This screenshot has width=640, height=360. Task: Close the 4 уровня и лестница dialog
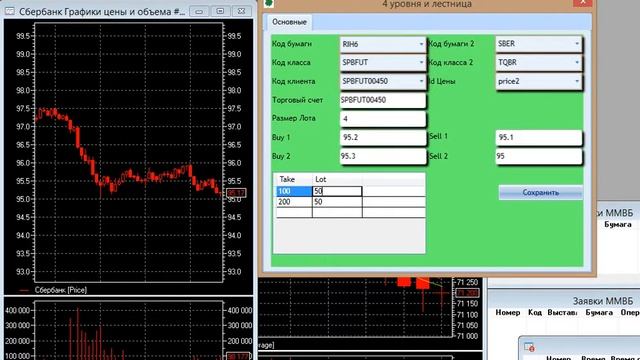582,2
